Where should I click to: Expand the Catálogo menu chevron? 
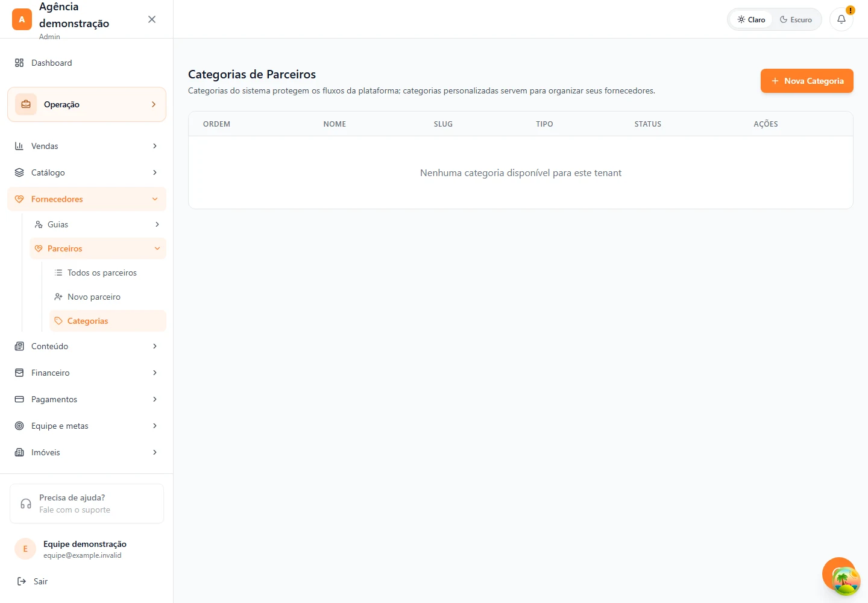[x=155, y=172]
